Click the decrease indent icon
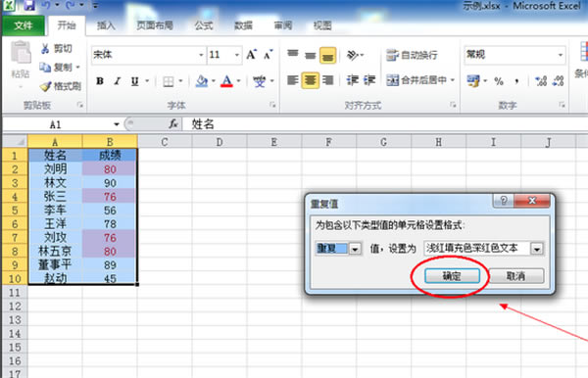Image resolution: width=588 pixels, height=378 pixels. click(x=352, y=80)
